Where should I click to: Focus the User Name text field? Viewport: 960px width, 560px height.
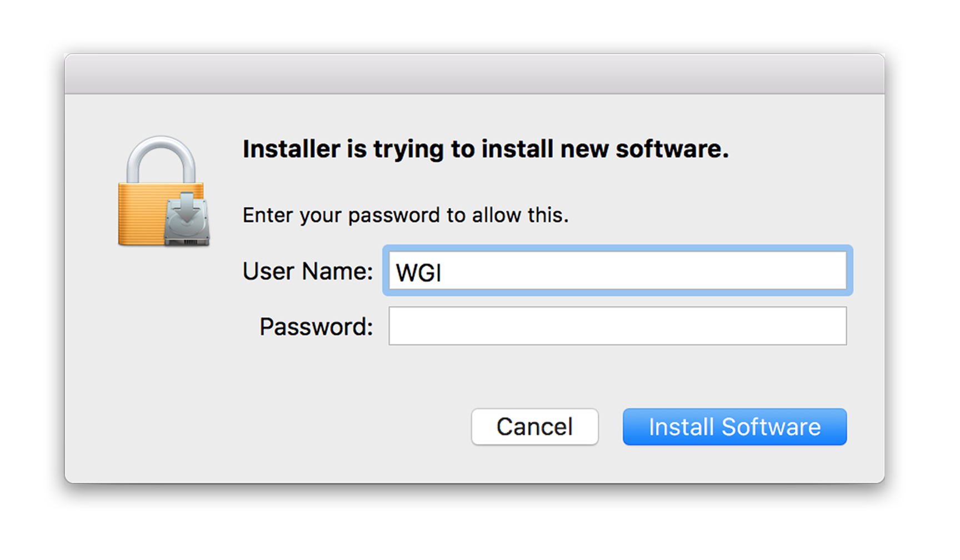(x=617, y=271)
